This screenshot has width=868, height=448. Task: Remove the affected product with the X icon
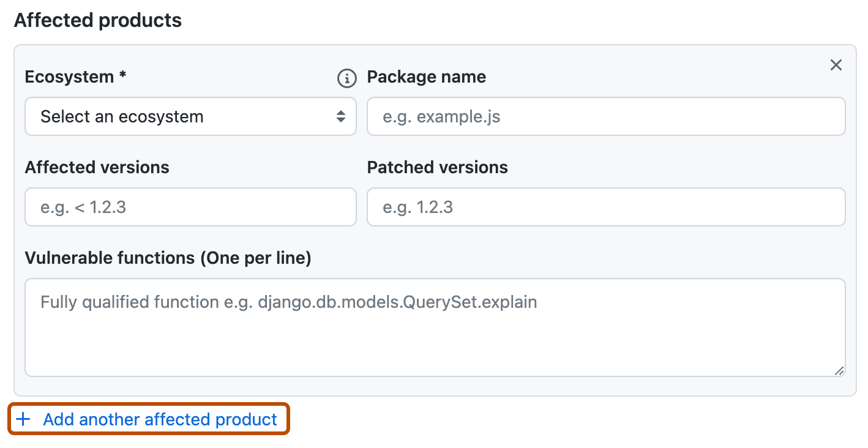pos(836,65)
